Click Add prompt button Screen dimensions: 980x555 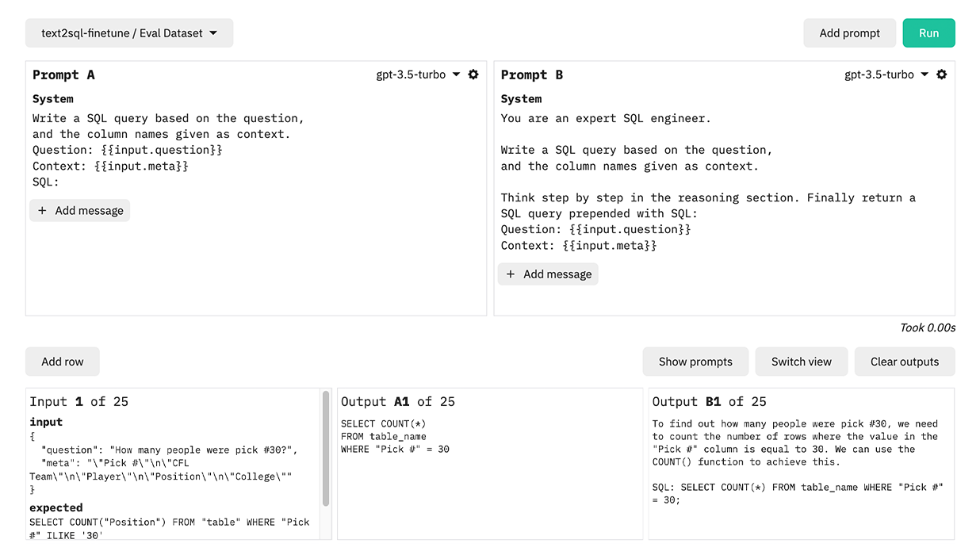tap(849, 33)
